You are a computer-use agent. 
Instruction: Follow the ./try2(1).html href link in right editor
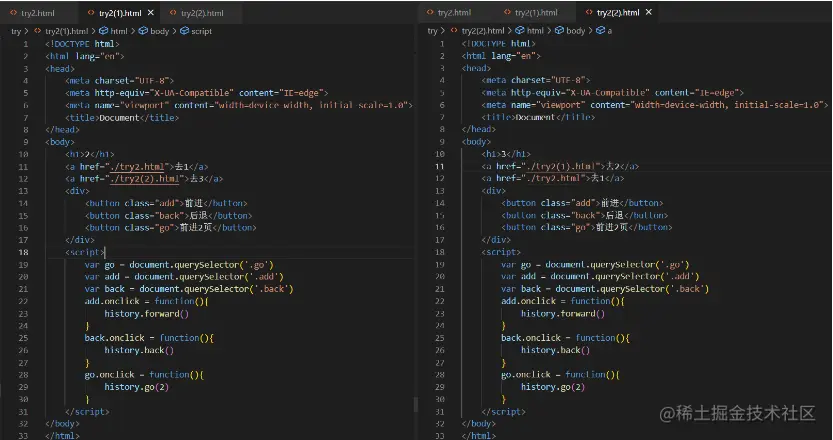[x=561, y=166]
